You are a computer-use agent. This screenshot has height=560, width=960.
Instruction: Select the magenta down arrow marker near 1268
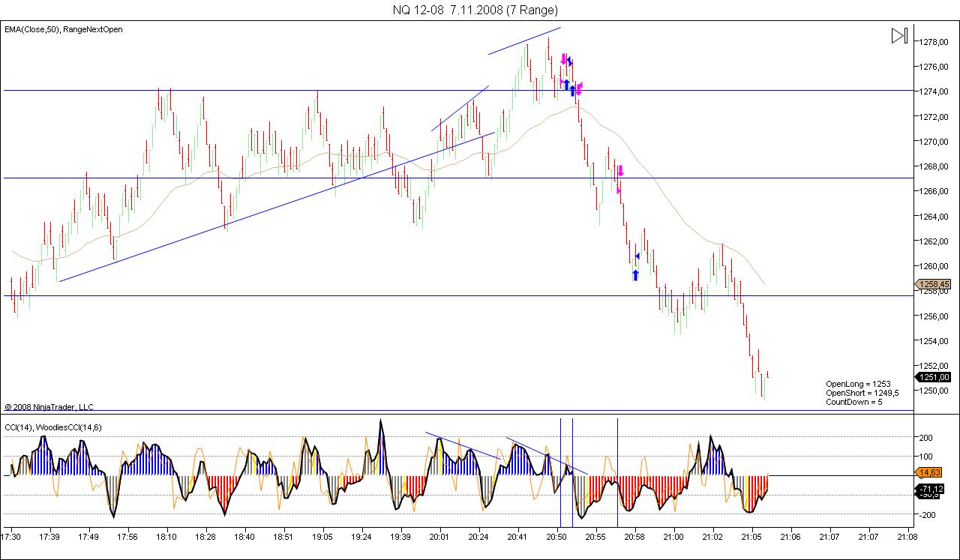[x=620, y=171]
